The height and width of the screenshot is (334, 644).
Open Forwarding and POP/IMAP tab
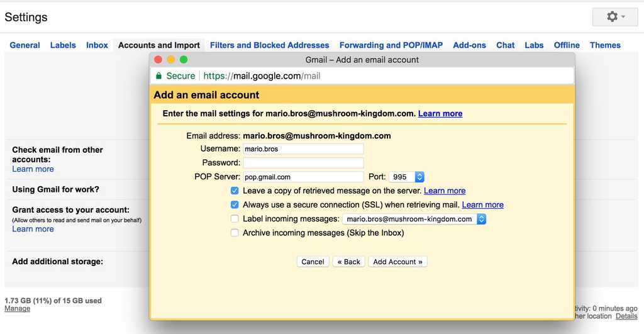391,45
